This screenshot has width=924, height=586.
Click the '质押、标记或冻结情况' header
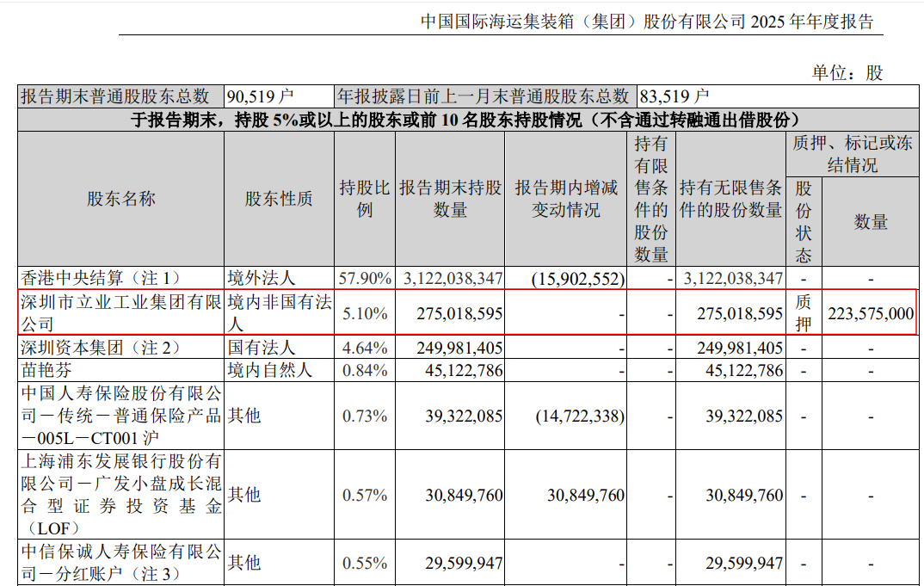tap(852, 154)
